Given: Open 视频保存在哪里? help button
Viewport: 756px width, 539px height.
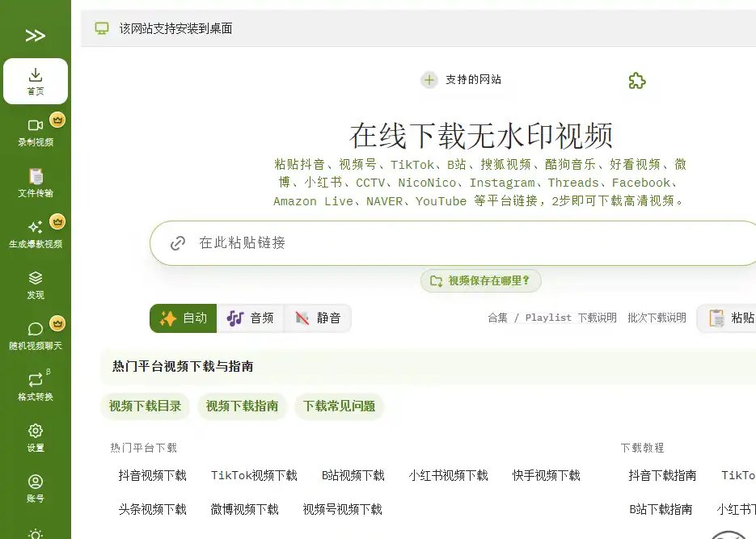Looking at the screenshot, I should click(481, 281).
